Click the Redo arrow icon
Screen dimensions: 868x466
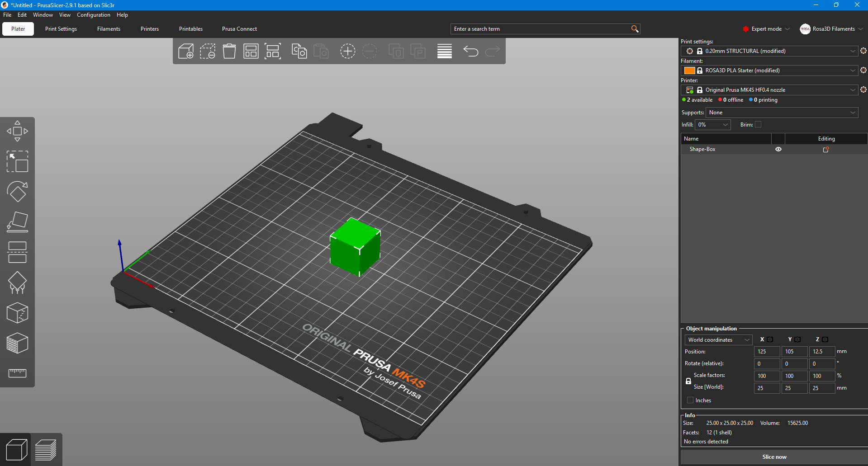(x=493, y=51)
